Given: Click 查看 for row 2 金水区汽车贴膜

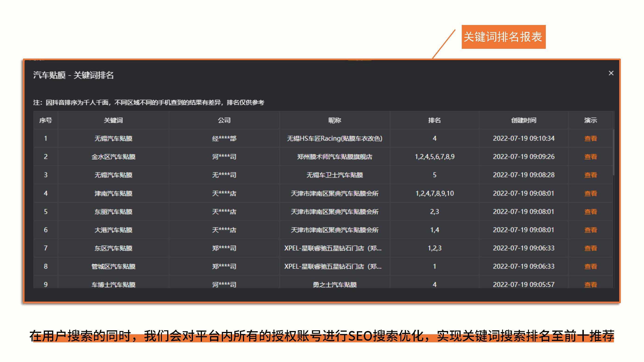Looking at the screenshot, I should [591, 157].
